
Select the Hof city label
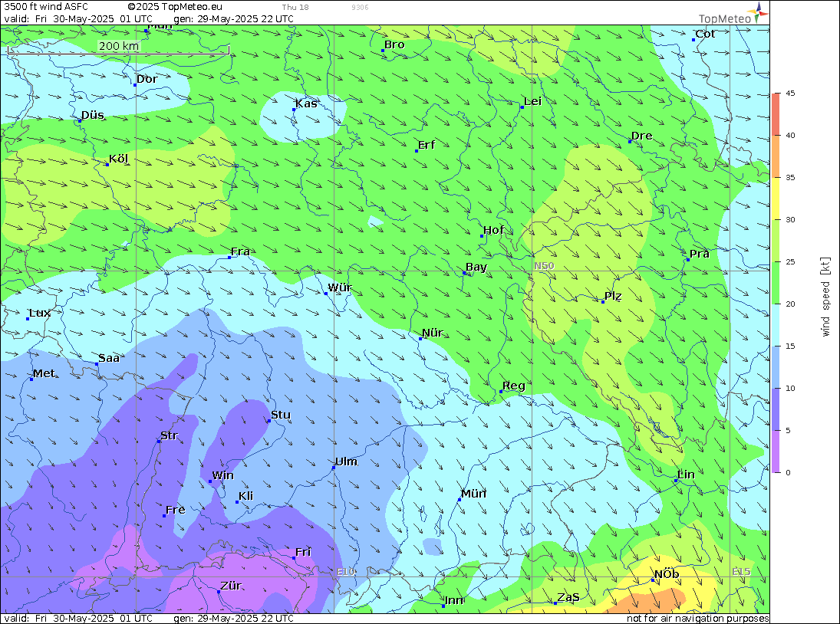point(493,230)
